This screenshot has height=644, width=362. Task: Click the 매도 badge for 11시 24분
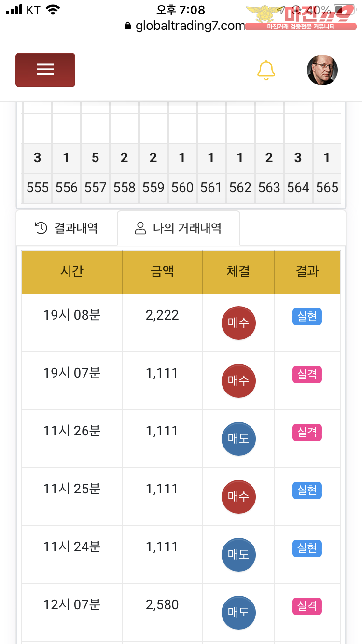[x=238, y=554]
